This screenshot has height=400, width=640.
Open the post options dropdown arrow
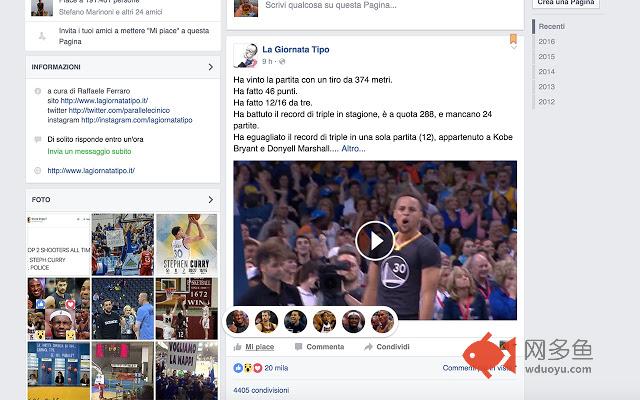coord(514,47)
